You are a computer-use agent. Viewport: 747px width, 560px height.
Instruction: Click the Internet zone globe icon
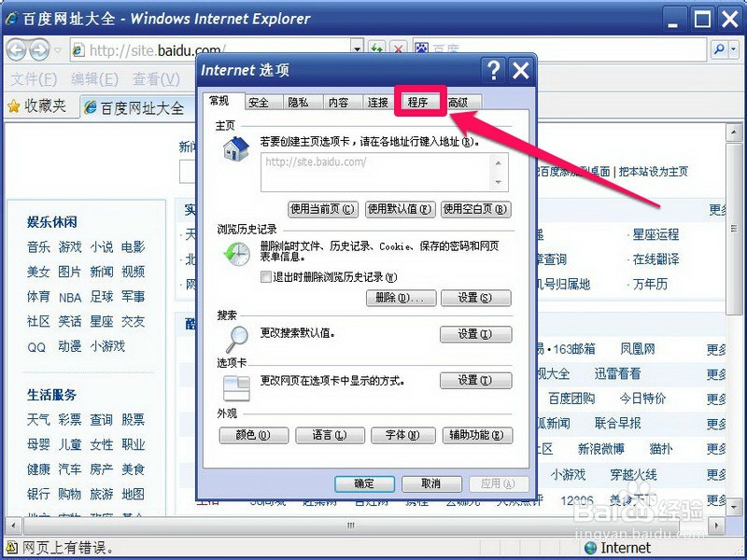click(590, 548)
